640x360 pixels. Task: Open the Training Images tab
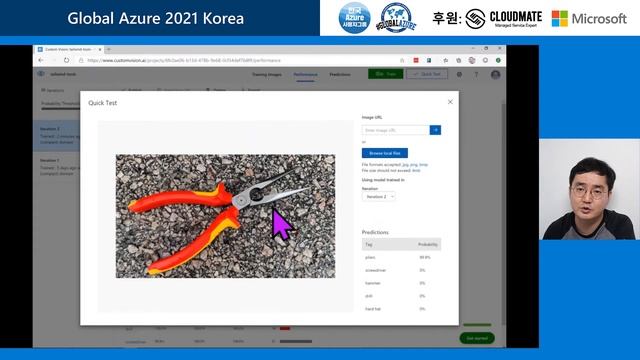pyautogui.click(x=267, y=74)
